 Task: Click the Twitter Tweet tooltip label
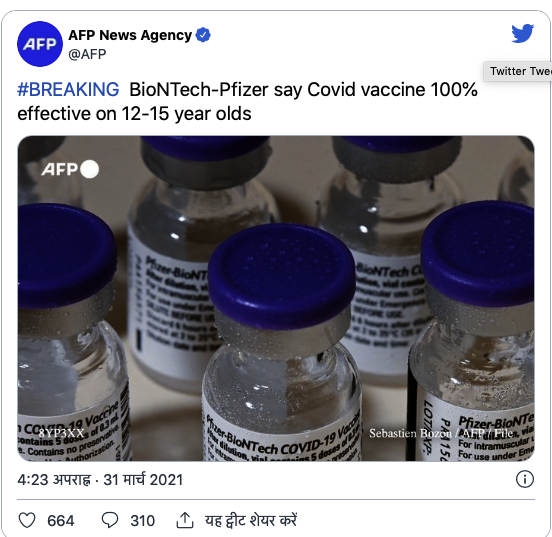518,71
